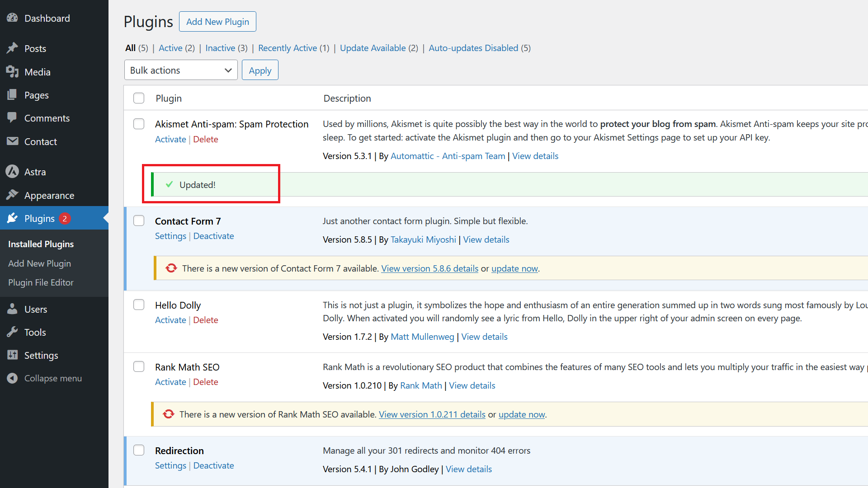Image resolution: width=868 pixels, height=488 pixels.
Task: Delete the Rank Math SEO plugin
Action: coord(206,382)
